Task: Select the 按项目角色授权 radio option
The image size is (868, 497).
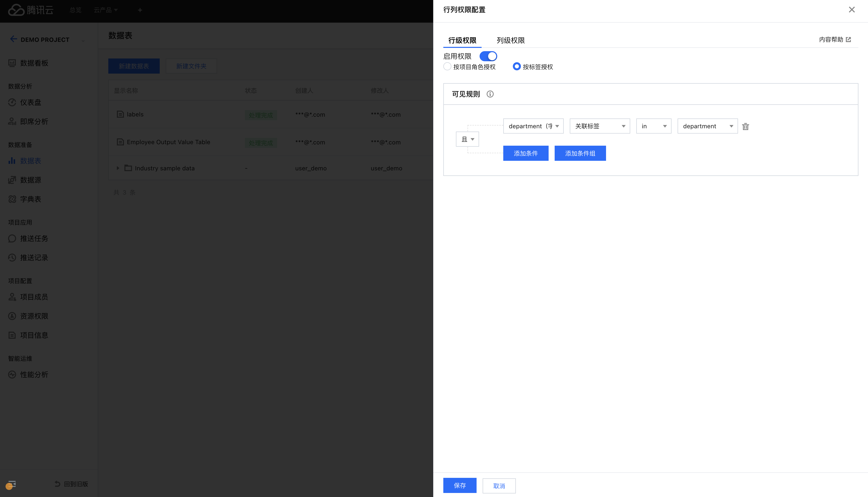Action: 447,67
